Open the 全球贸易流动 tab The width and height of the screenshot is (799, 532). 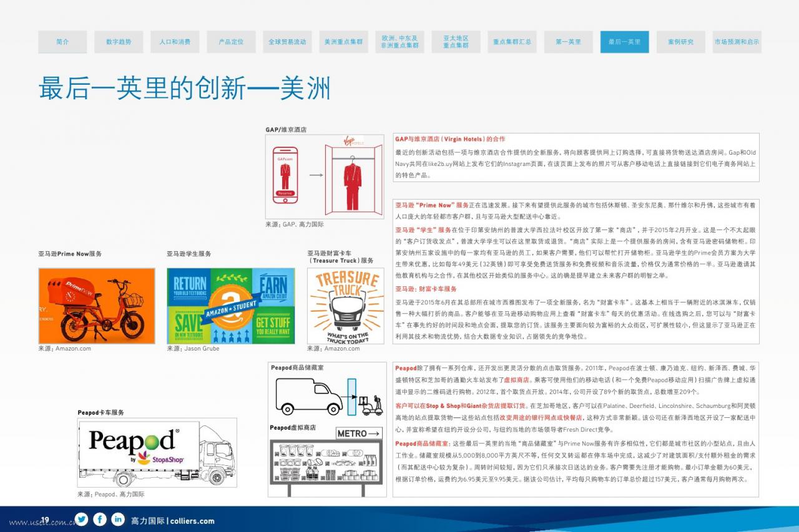coord(287,42)
